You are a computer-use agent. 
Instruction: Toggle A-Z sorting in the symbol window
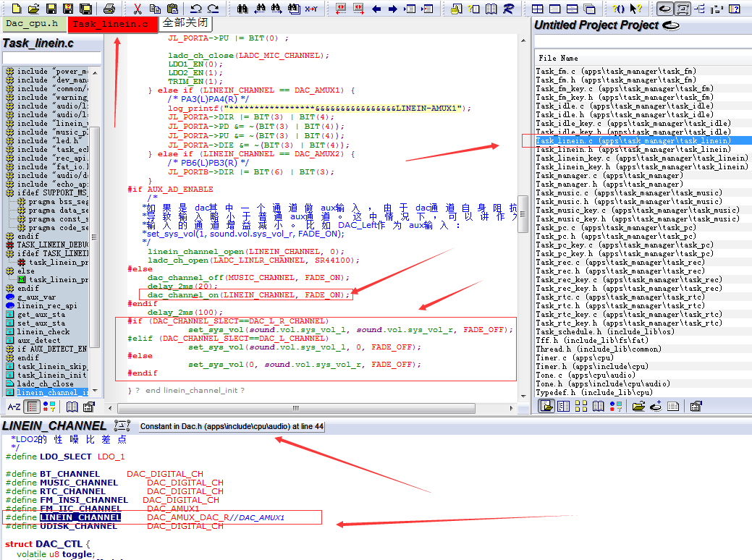[14, 407]
